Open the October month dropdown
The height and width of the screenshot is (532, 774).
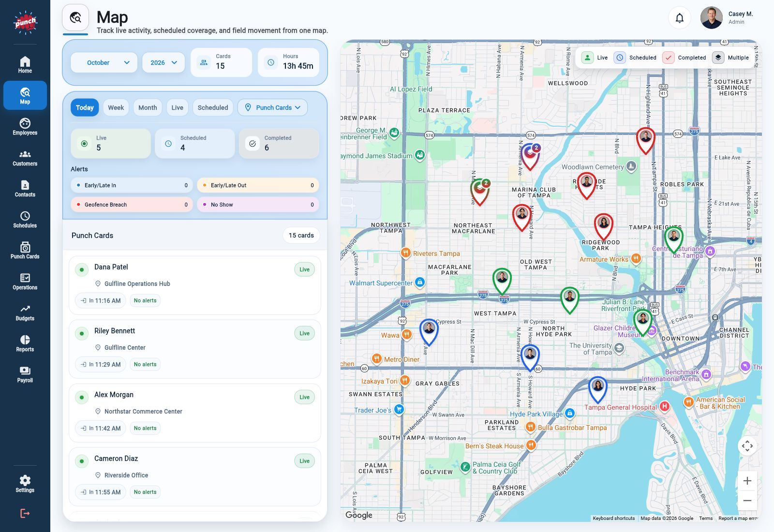[104, 63]
